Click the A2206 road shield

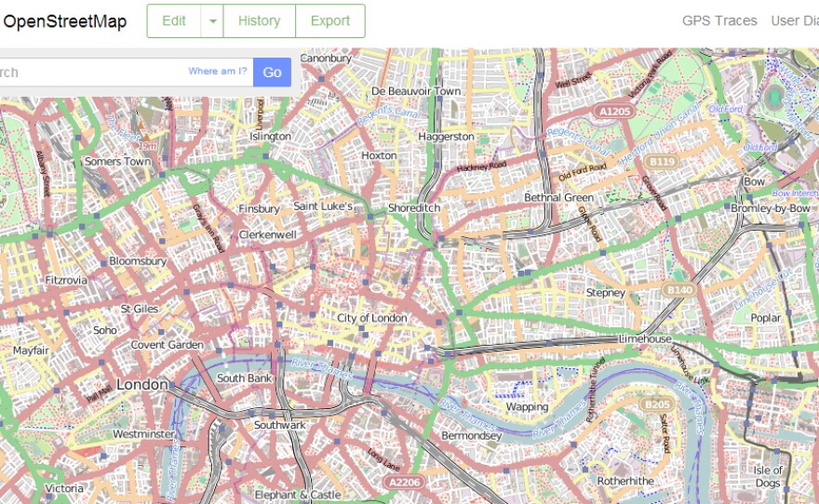(x=404, y=482)
